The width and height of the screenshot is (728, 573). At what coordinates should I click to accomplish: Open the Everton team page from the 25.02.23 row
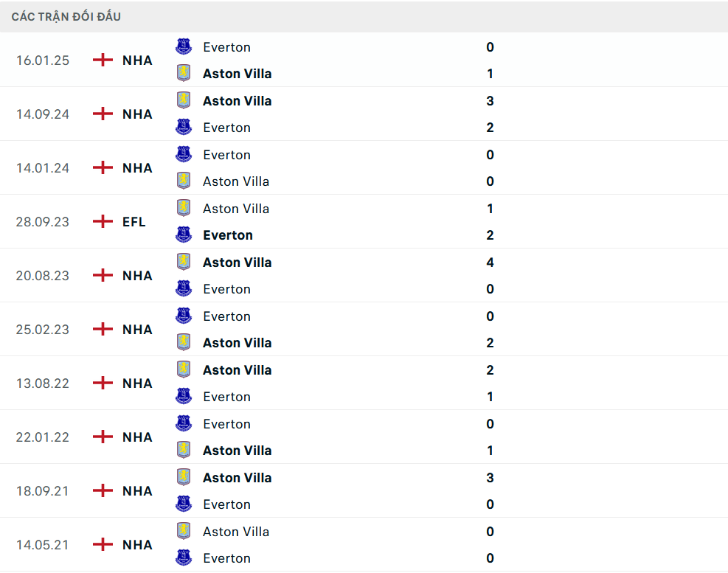click(x=226, y=316)
